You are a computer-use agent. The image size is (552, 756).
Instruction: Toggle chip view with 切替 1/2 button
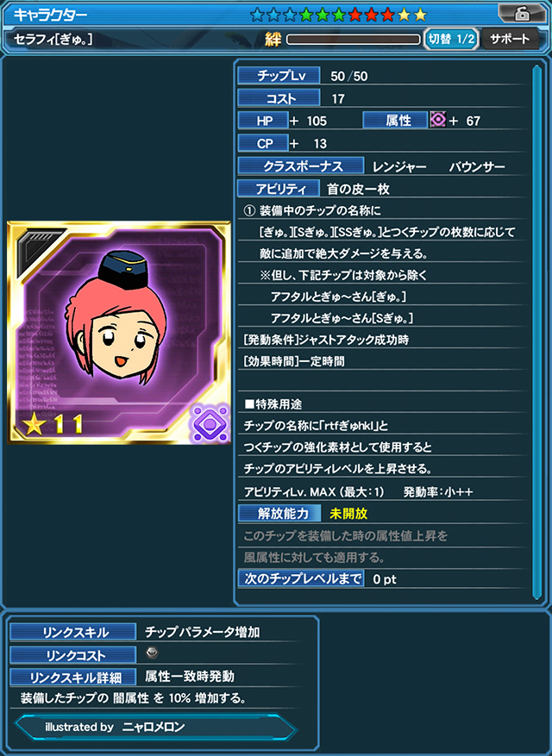click(451, 40)
